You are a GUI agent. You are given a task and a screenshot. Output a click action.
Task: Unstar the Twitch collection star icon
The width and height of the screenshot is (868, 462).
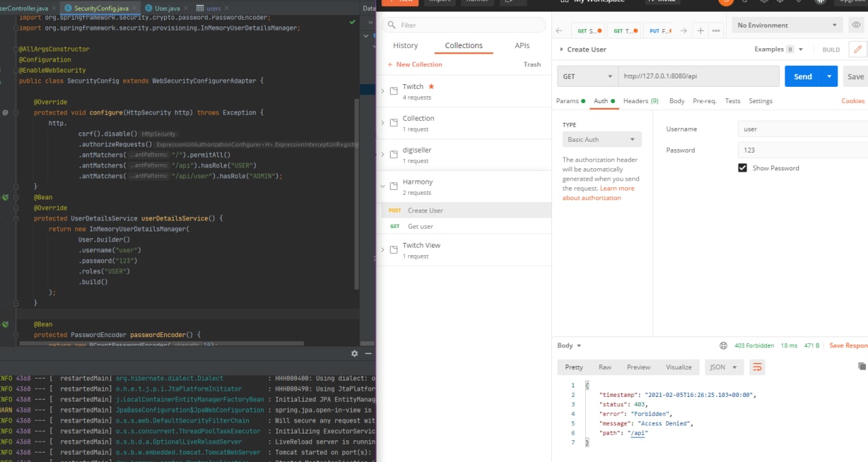pos(431,87)
